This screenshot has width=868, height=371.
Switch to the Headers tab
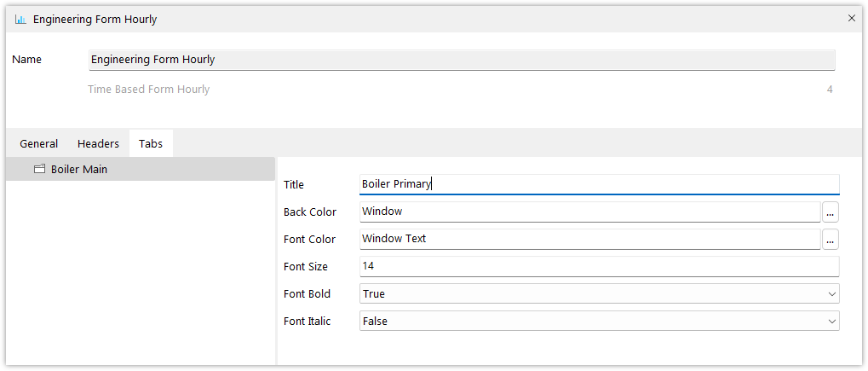coord(98,143)
